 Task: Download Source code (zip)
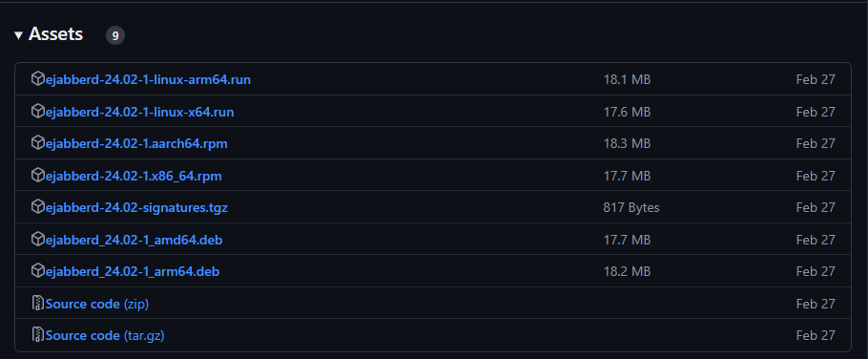(x=97, y=304)
